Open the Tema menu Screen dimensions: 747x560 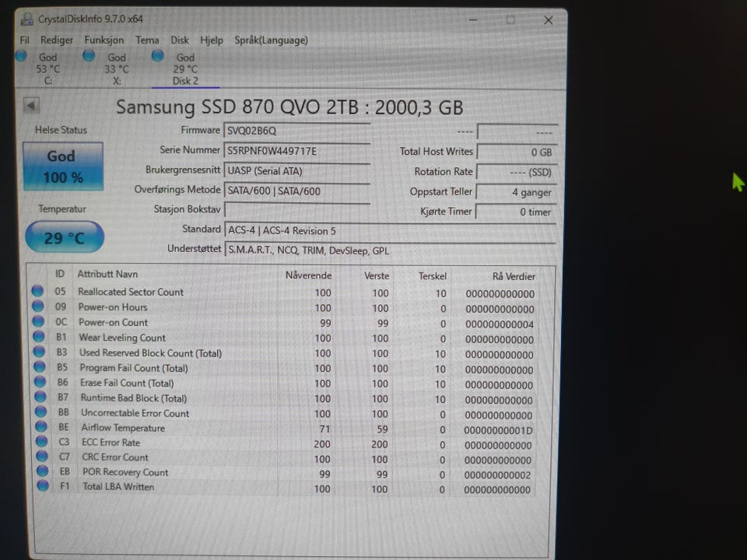[147, 40]
